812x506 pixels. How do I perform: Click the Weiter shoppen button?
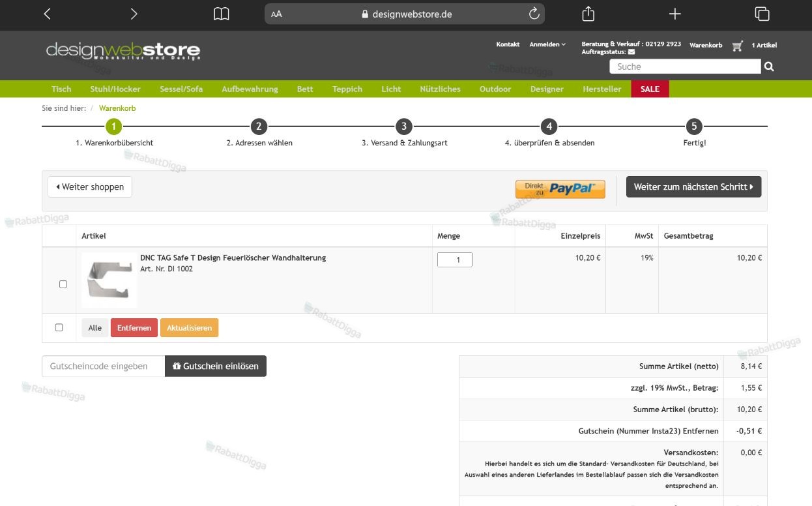tap(90, 186)
